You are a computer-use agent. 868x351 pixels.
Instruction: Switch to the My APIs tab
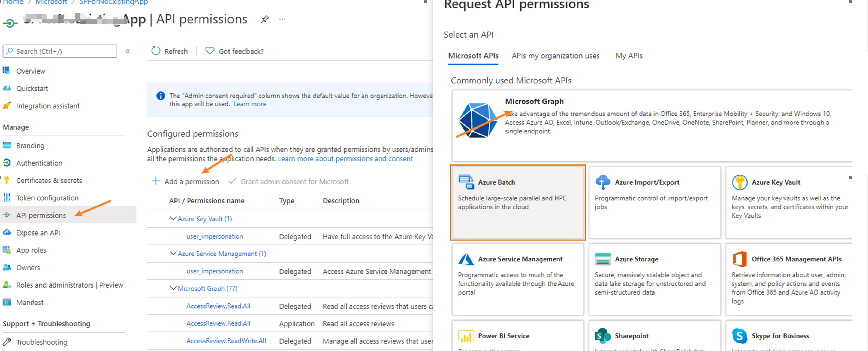629,56
